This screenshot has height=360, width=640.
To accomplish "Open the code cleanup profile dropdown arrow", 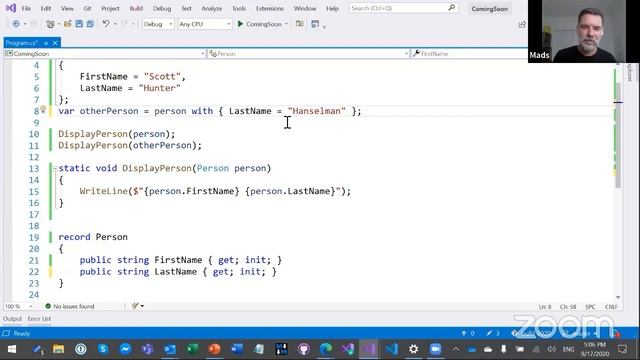I will click(142, 306).
